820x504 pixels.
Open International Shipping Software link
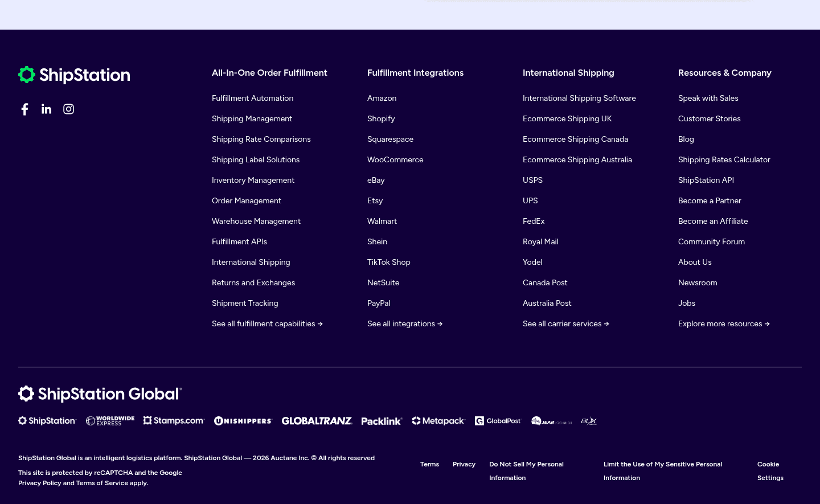pos(579,98)
